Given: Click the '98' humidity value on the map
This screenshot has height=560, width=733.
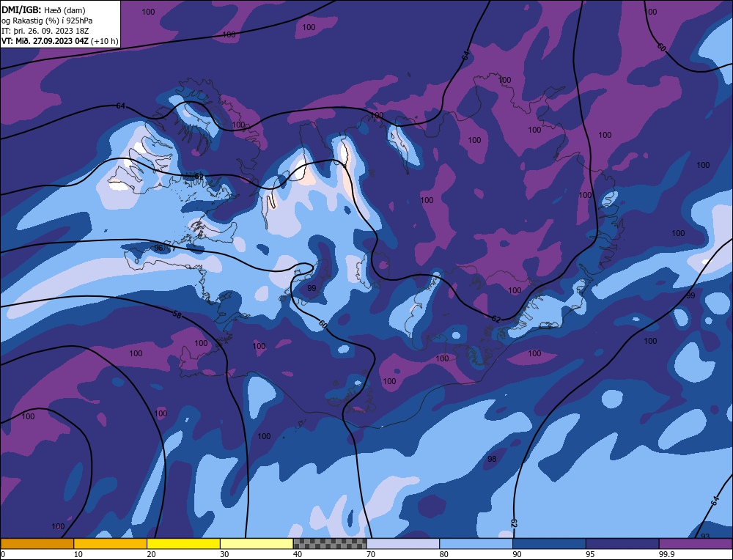Looking at the screenshot, I should point(492,459).
